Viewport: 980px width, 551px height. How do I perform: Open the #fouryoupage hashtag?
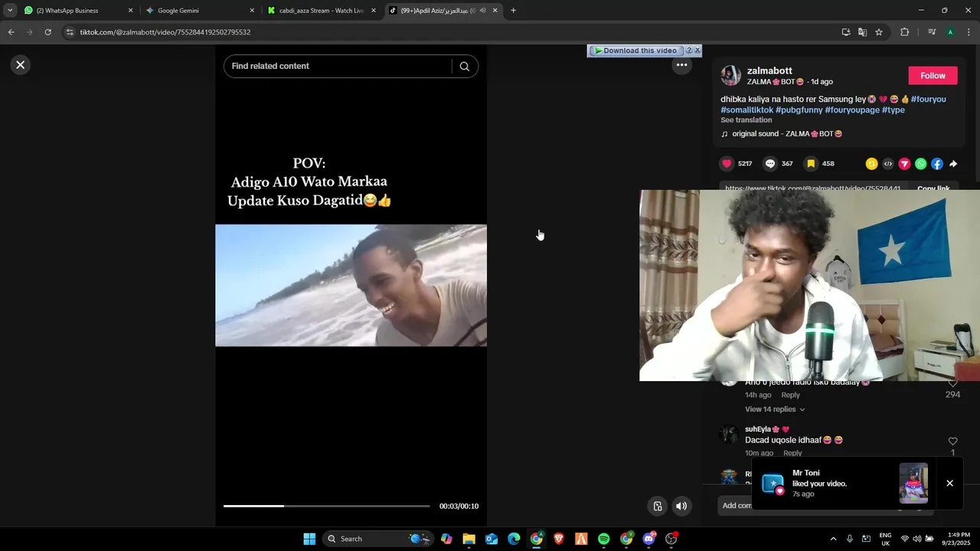(852, 110)
